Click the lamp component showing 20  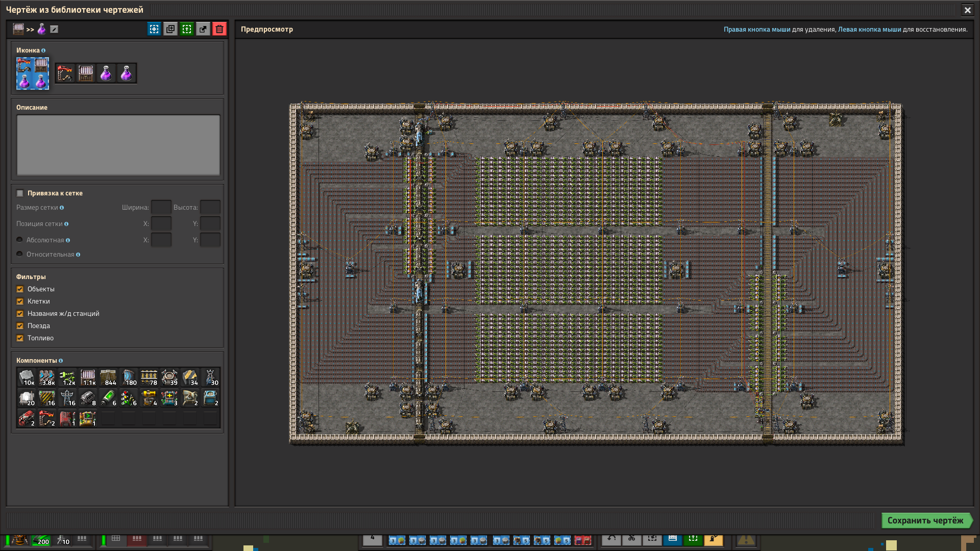pos(27,398)
